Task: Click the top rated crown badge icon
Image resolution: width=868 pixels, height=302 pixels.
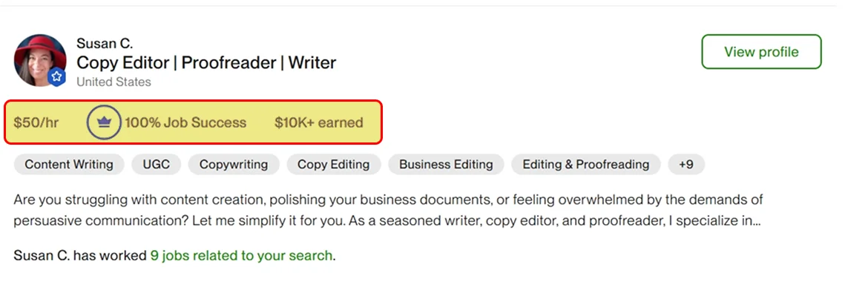Action: point(104,122)
